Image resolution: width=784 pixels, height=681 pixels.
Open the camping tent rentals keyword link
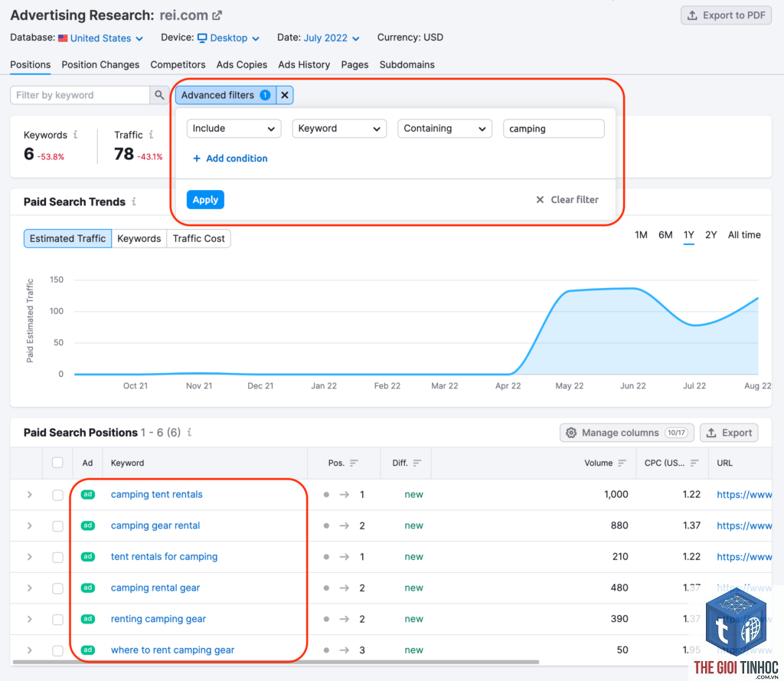click(156, 494)
